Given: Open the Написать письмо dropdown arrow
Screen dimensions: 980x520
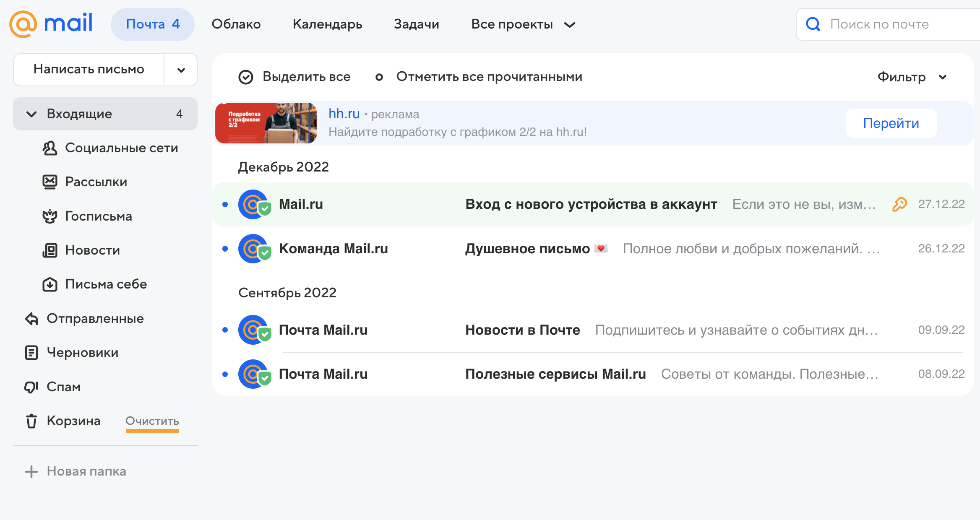Looking at the screenshot, I should click(181, 70).
